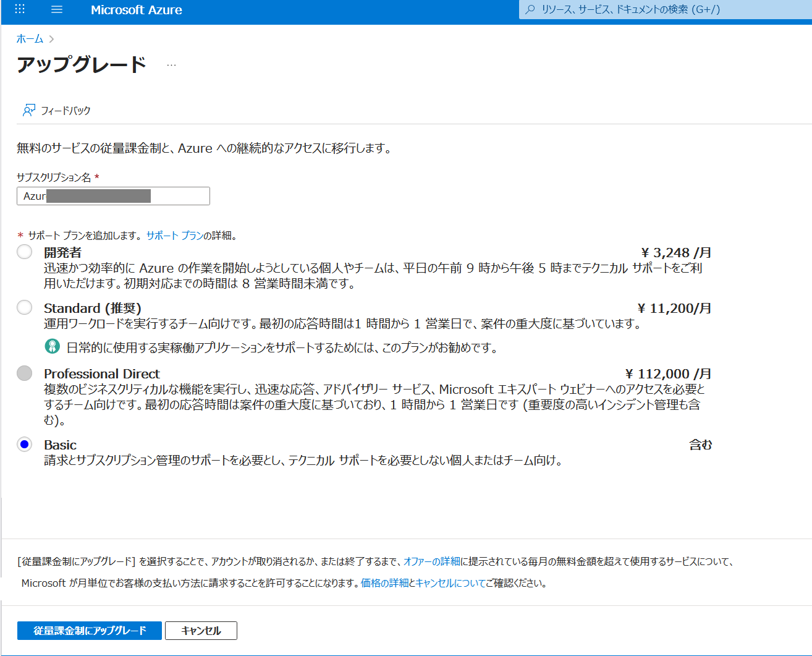
Task: Select the 開発者 support plan radio
Action: click(x=25, y=252)
